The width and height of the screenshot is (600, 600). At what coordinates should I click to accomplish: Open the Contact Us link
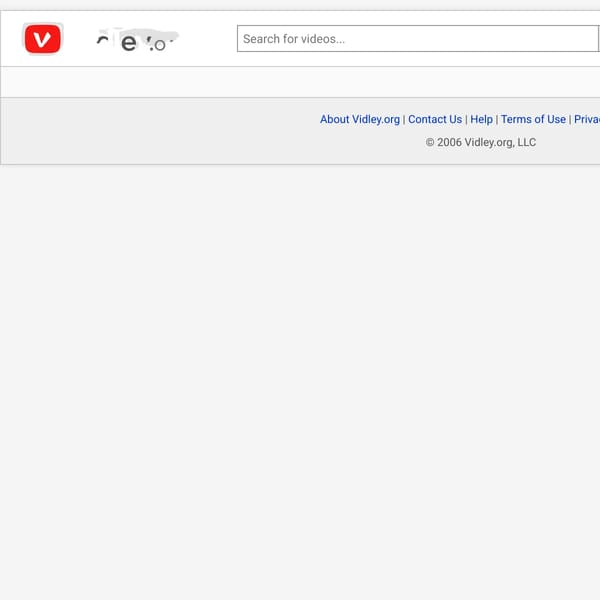[x=435, y=119]
